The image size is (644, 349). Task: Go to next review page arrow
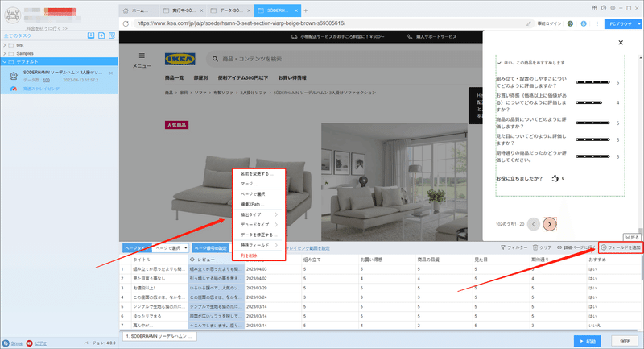coord(550,224)
